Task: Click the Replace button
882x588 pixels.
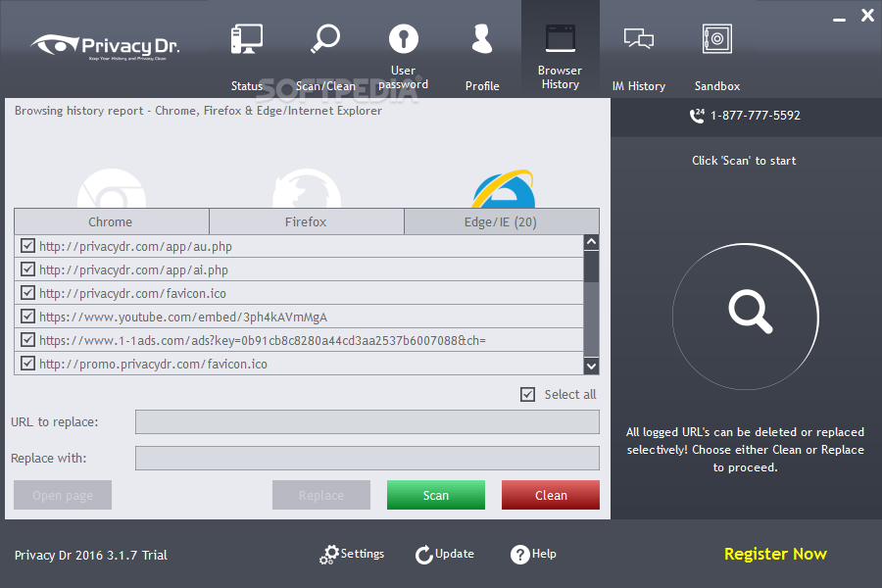Action: point(321,495)
